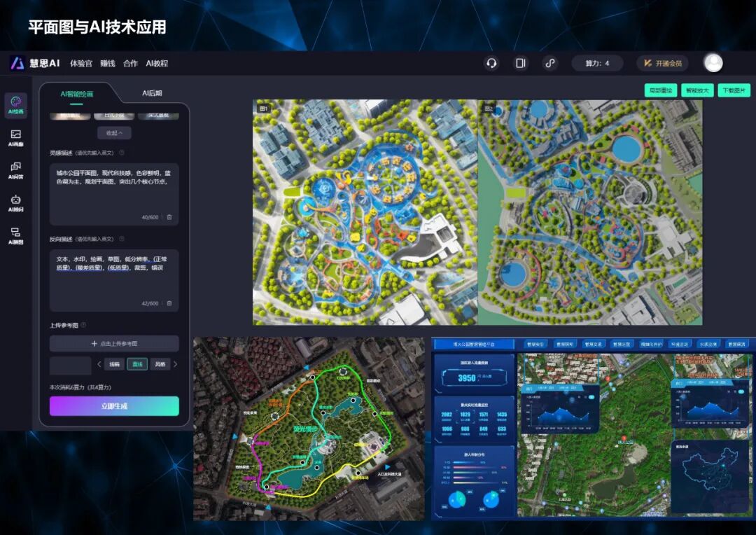Click the 慧思AI logo icon
The height and width of the screenshot is (535, 756).
(x=17, y=63)
